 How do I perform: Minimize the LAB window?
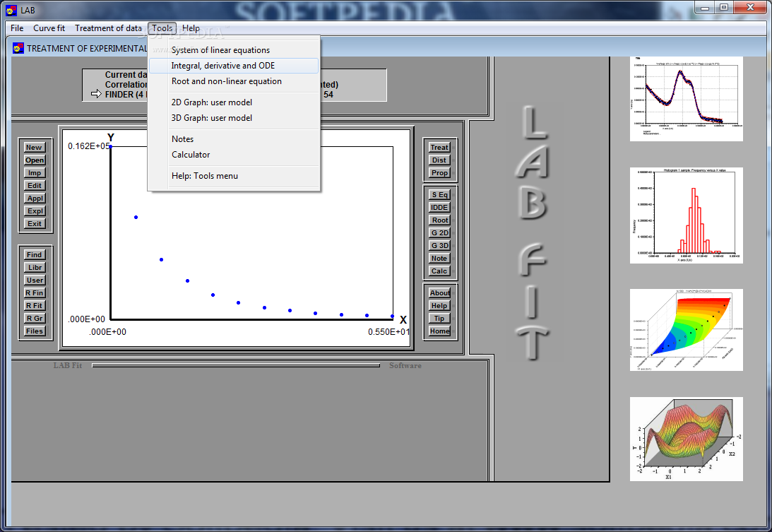point(705,7)
